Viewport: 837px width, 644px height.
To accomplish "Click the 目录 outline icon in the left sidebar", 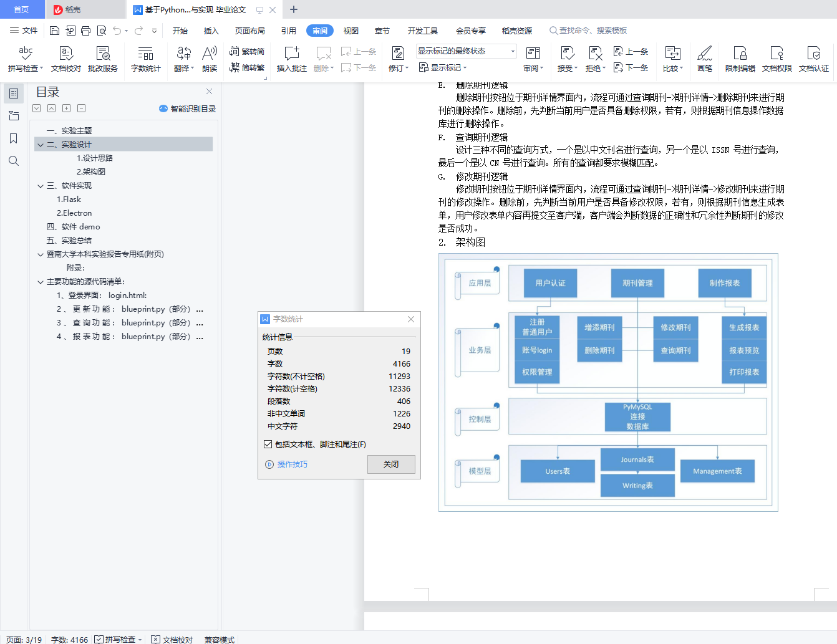I will coord(14,94).
